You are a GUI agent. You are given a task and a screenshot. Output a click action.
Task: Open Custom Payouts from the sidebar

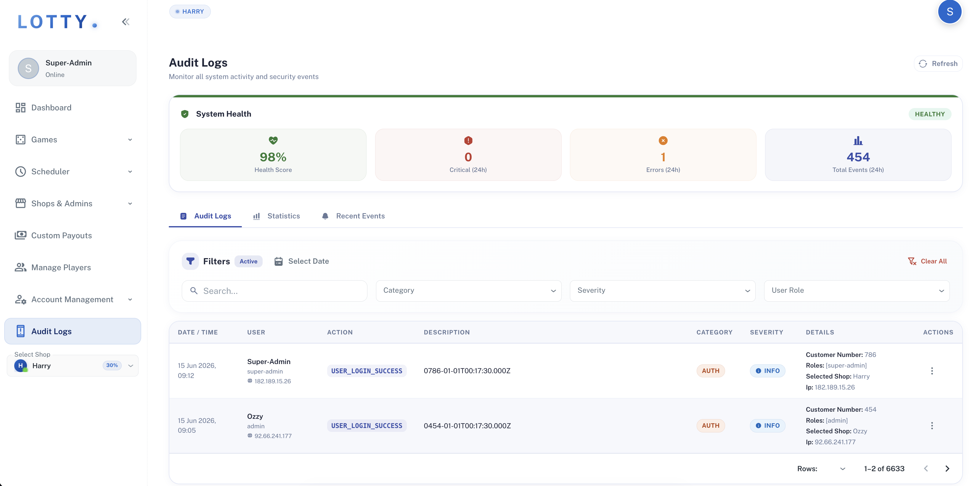pyautogui.click(x=73, y=235)
